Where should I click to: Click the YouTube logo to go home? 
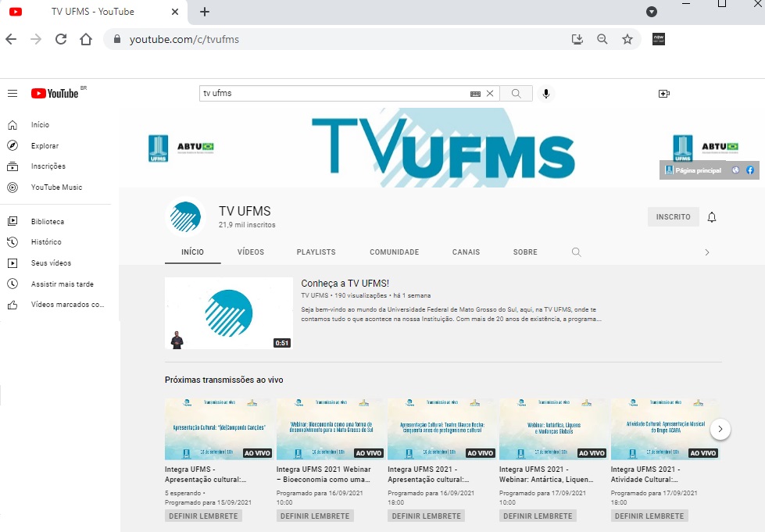coord(55,94)
